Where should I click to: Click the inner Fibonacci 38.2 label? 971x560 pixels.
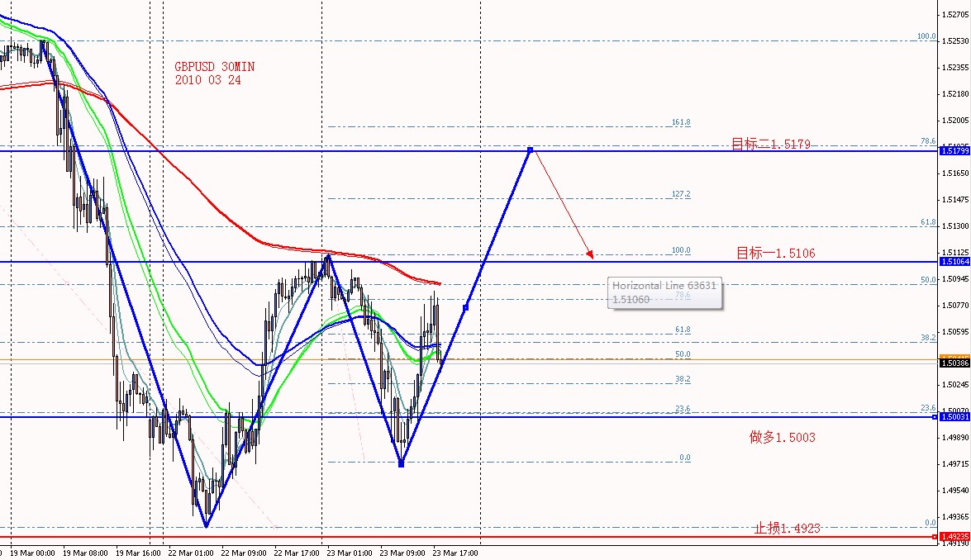pyautogui.click(x=683, y=378)
